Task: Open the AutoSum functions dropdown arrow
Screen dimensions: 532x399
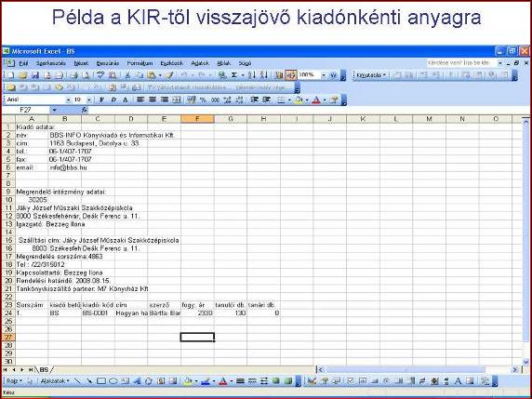Action: 243,75
